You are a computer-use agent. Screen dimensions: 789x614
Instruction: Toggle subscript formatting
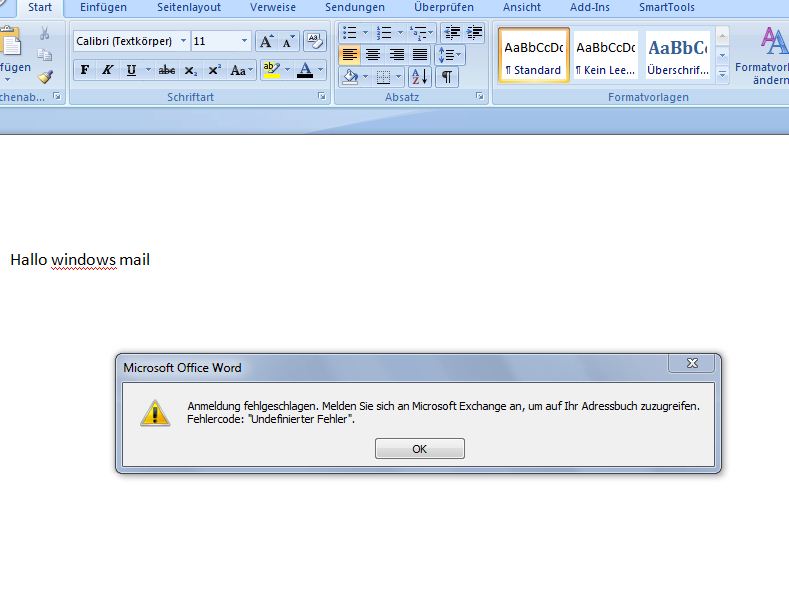190,70
